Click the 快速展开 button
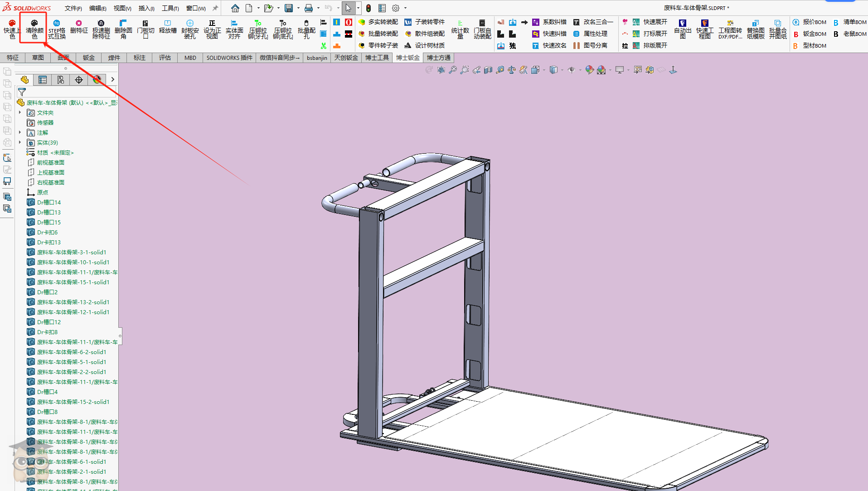This screenshot has height=491, width=868. 650,22
